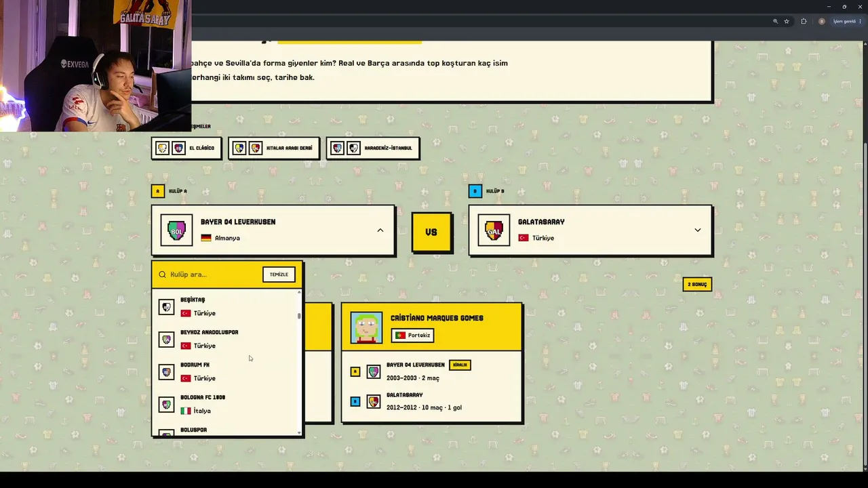Click "2003–2003 · 2 maç" stint text
Screen dimensions: 868x488
413,378
